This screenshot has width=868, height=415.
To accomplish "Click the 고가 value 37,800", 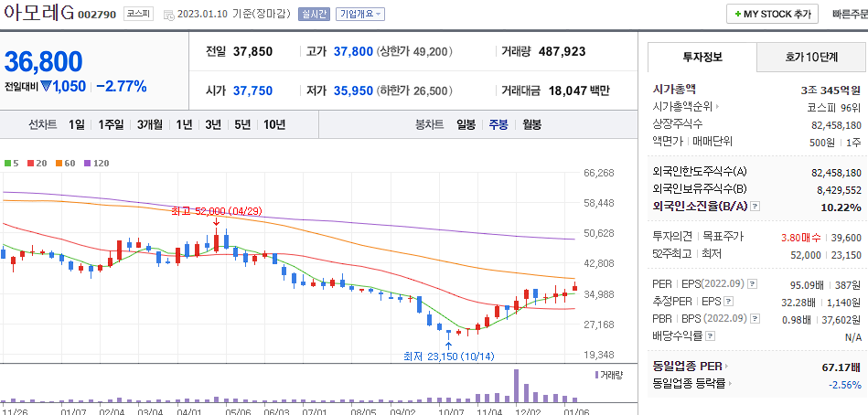I will [x=353, y=52].
